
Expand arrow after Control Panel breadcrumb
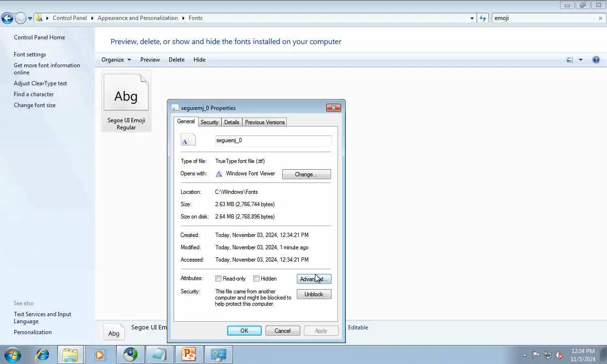[x=92, y=18]
